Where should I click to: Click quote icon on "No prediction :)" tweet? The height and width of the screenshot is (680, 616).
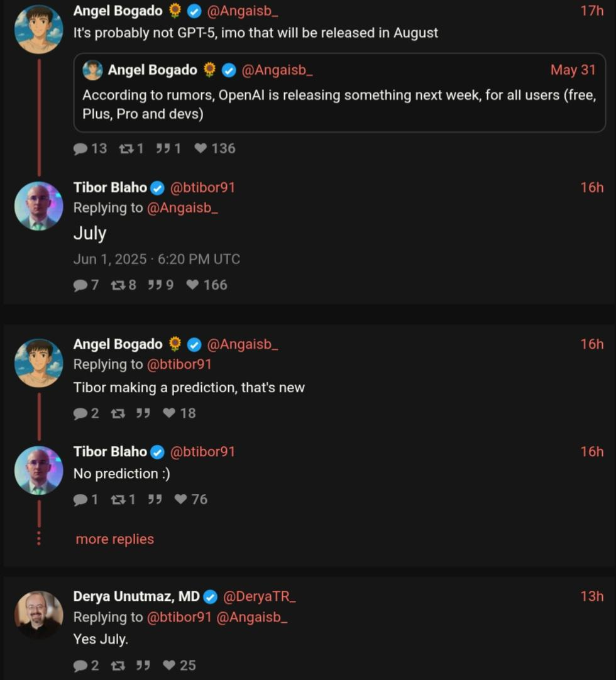pos(155,499)
